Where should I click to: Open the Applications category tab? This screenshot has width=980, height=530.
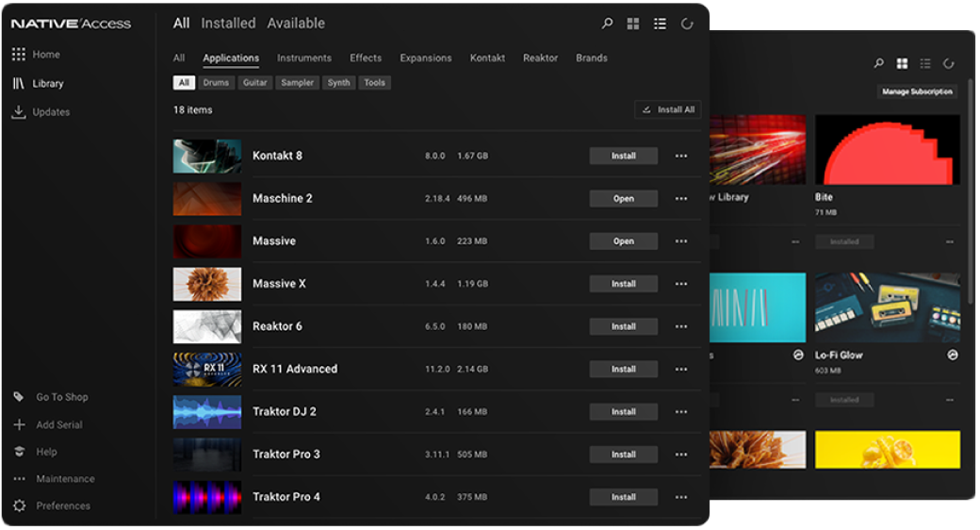click(x=231, y=58)
